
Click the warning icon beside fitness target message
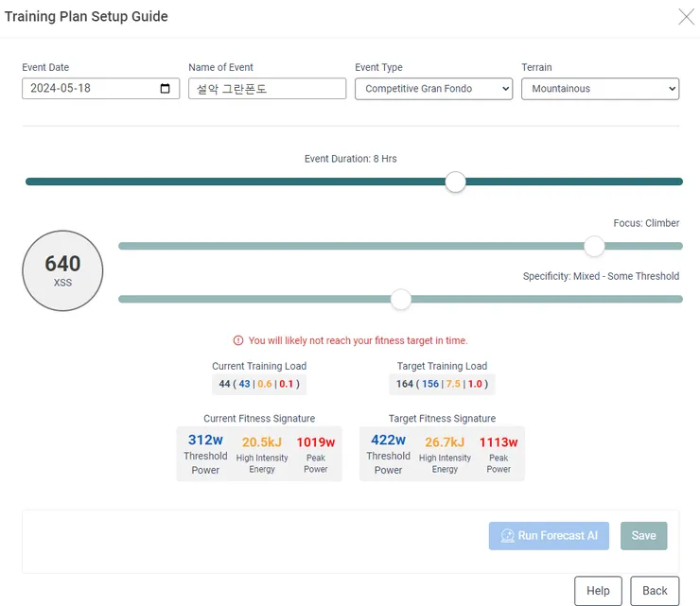tap(238, 340)
